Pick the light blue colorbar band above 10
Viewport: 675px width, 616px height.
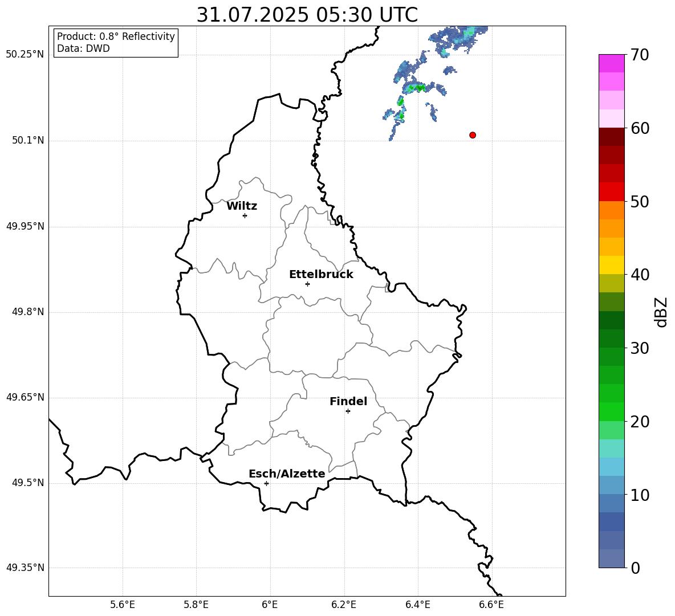[x=611, y=486]
